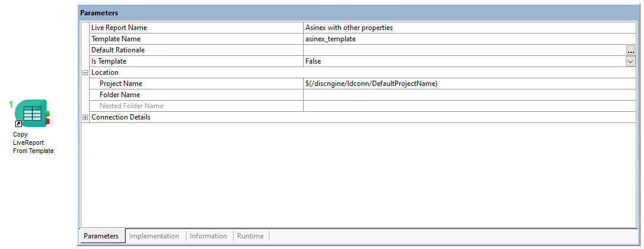Image resolution: width=644 pixels, height=249 pixels.
Task: Open the Default Rationale ellipsis editor button
Action: [631, 50]
